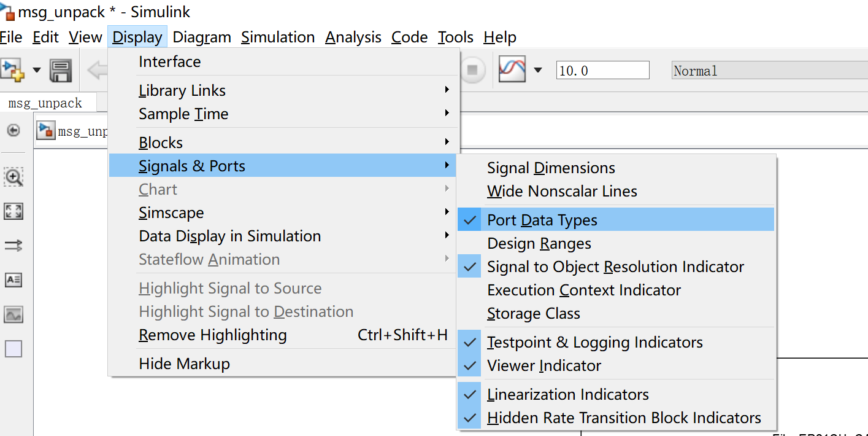Toggle Linearization Indicators option
Screen dimensions: 868x436
[x=616, y=395]
